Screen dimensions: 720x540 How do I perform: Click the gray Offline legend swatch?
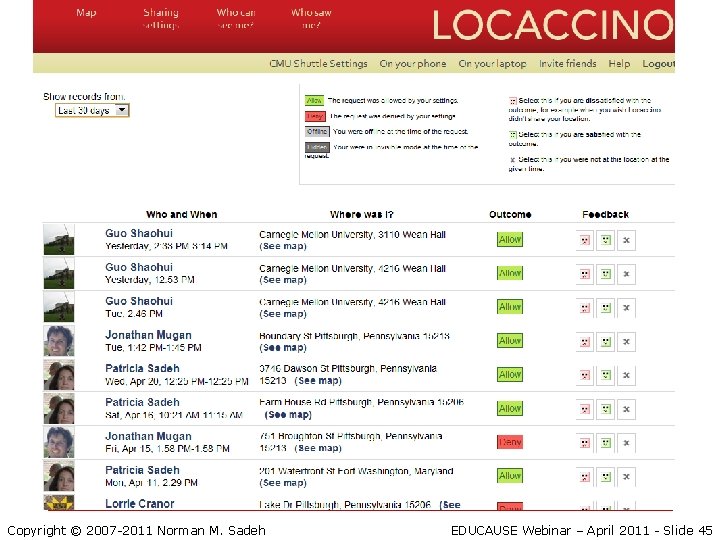coord(317,132)
